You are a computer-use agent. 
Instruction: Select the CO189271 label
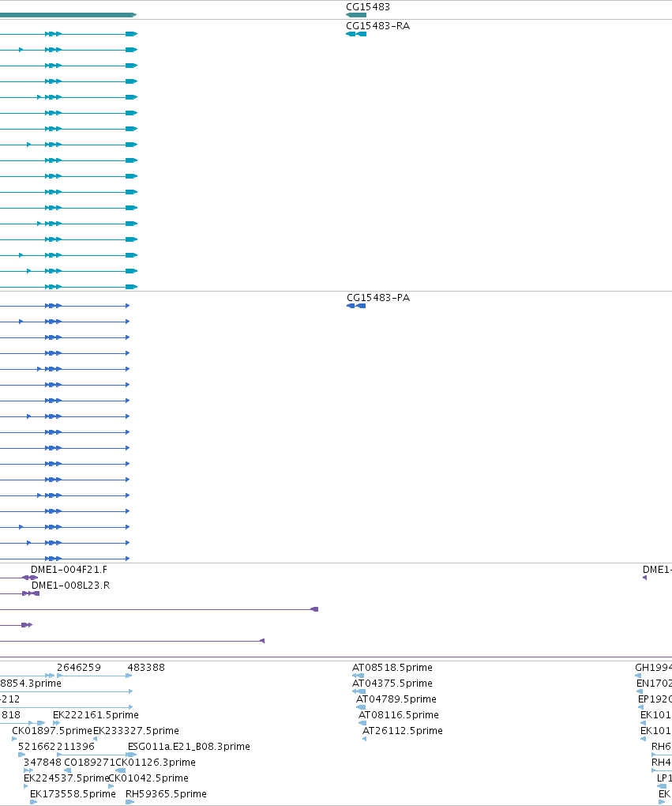click(x=89, y=763)
